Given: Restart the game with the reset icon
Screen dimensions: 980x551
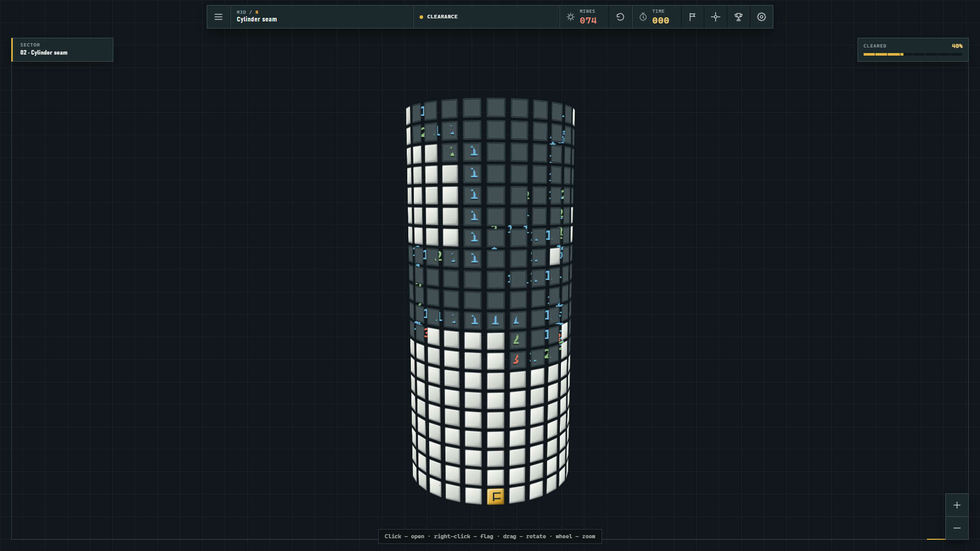Looking at the screenshot, I should click(x=620, y=17).
